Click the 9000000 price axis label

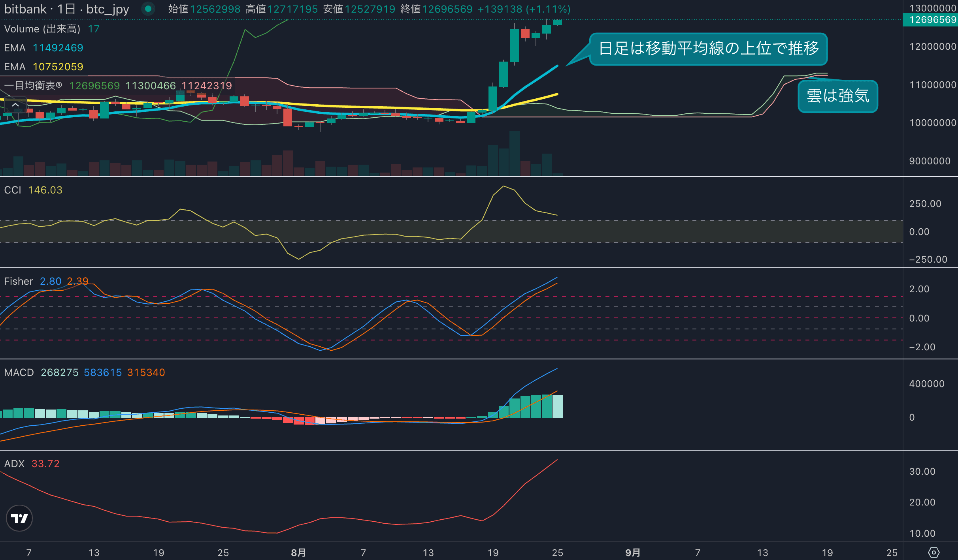pos(930,161)
